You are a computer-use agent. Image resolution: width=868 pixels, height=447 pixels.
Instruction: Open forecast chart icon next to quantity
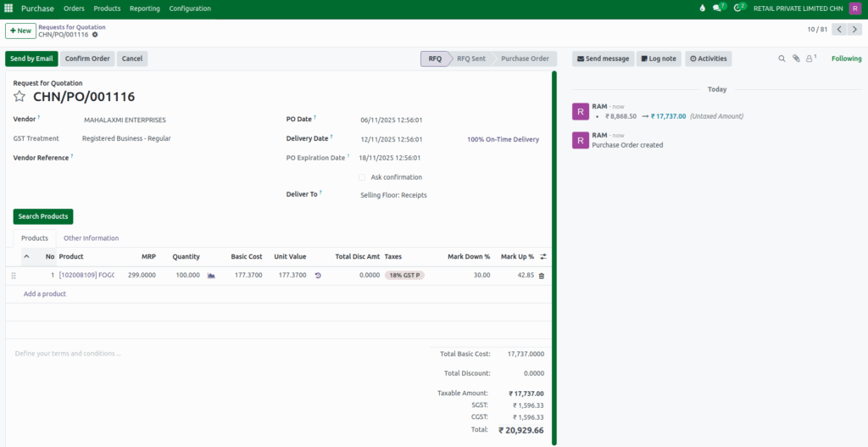[211, 276]
